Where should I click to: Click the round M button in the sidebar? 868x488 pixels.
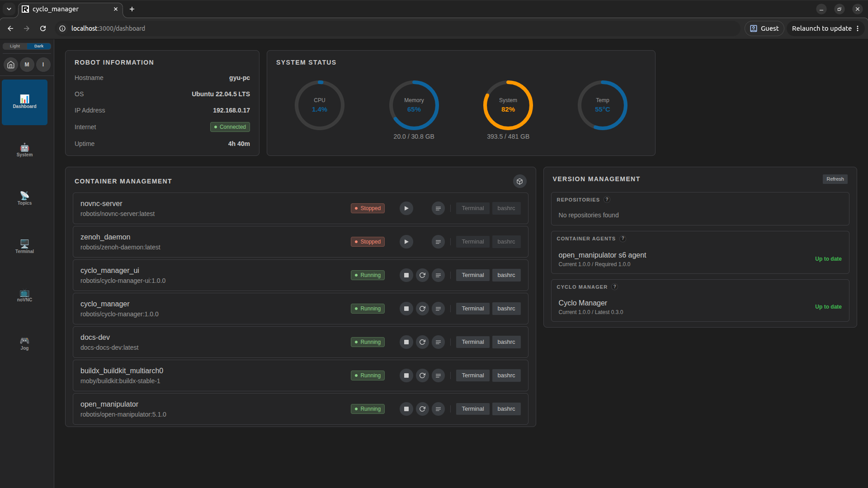pyautogui.click(x=27, y=65)
